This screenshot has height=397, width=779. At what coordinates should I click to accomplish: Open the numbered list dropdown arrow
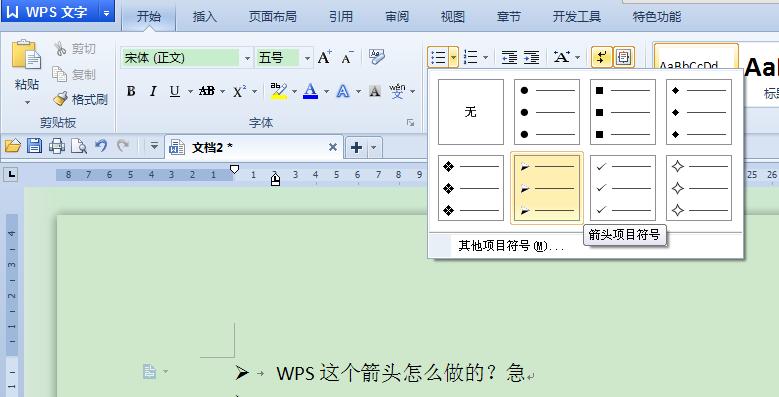point(485,58)
